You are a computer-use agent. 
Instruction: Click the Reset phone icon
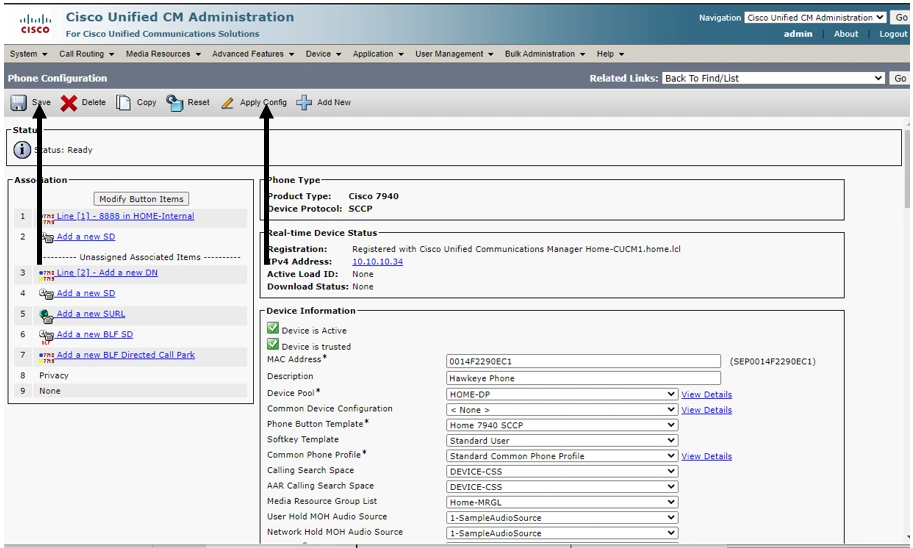(175, 103)
